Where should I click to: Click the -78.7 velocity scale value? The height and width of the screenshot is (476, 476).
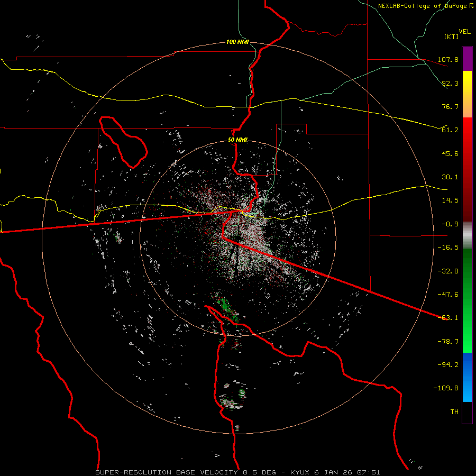pos(448,342)
